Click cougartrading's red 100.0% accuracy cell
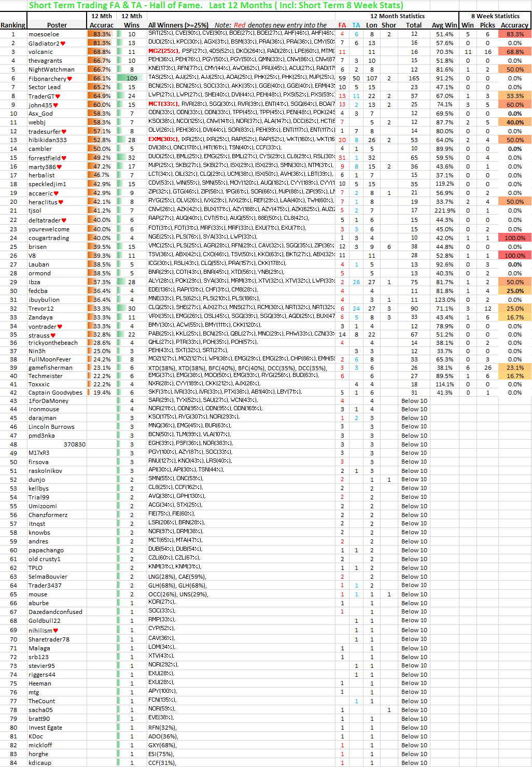 point(515,238)
